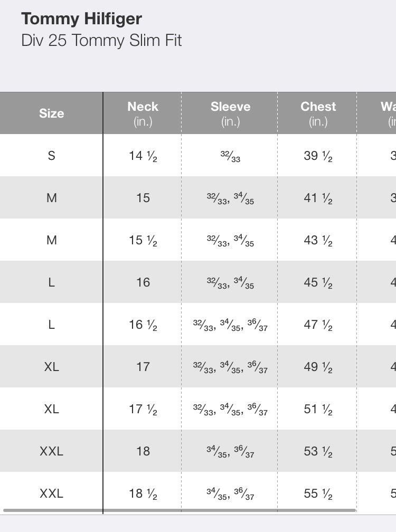This screenshot has height=532, width=396.
Task: Click the horizontal scrollbar below the table
Action: point(180,510)
